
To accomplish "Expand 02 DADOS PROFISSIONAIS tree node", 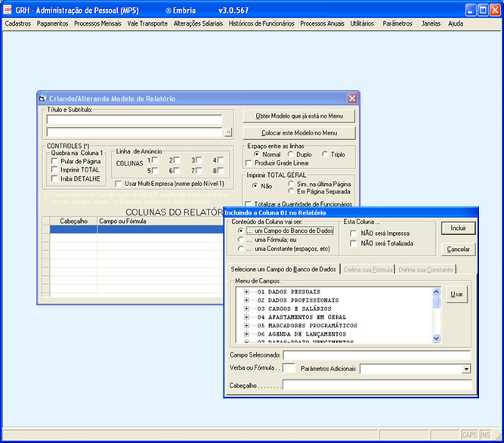I will 246,300.
